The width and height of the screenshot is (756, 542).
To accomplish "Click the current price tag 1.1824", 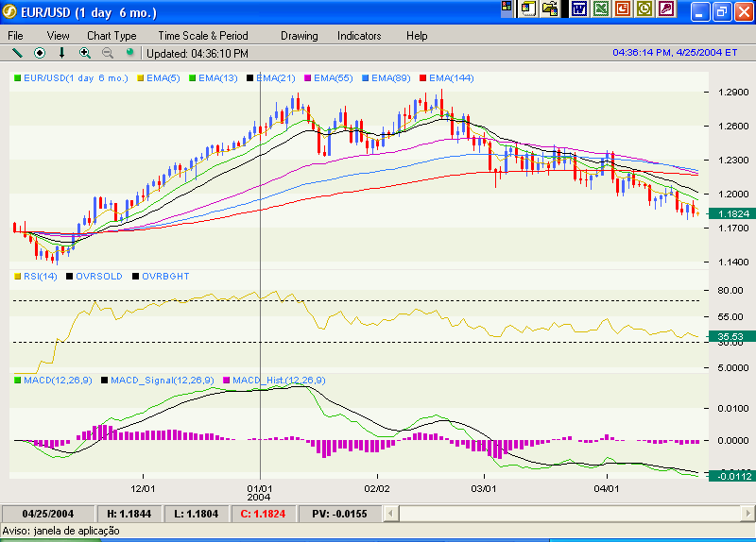I will (x=731, y=214).
